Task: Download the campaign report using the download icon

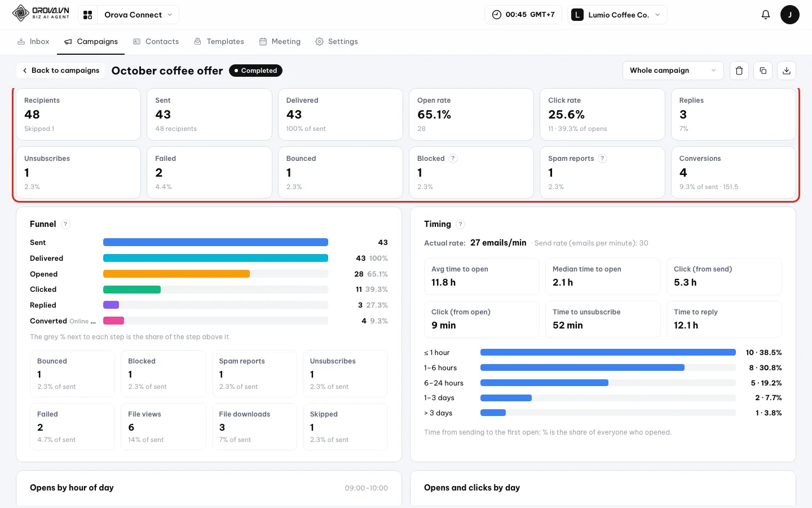Action: tap(787, 71)
